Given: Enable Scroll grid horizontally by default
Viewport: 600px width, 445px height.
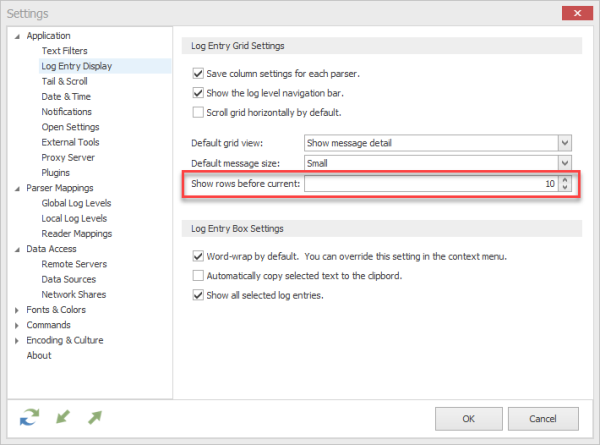Looking at the screenshot, I should tap(198, 112).
